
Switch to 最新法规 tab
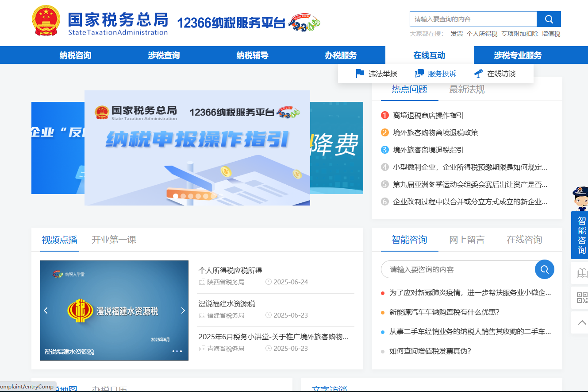point(467,89)
